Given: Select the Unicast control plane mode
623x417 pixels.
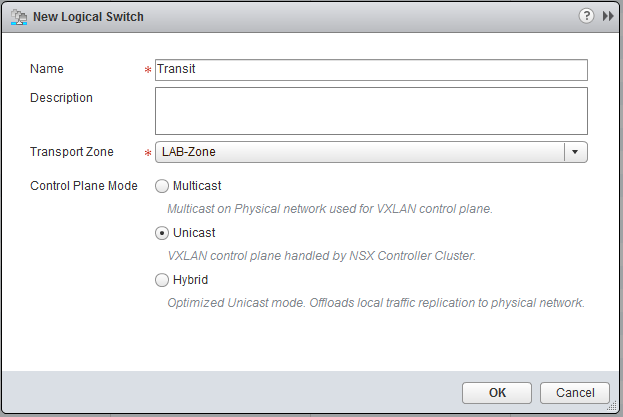Looking at the screenshot, I should coord(162,233).
